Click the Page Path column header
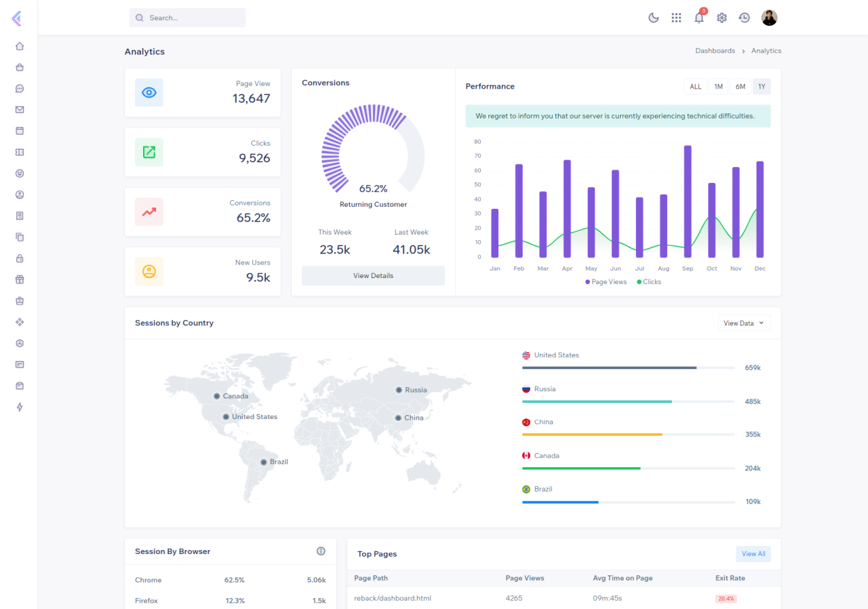Viewport: 868px width, 609px height. click(x=371, y=578)
